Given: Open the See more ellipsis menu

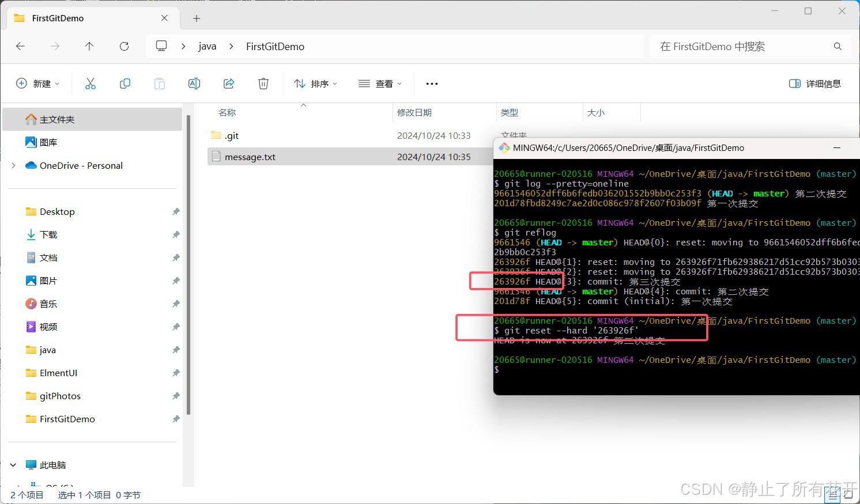Looking at the screenshot, I should click(x=432, y=84).
